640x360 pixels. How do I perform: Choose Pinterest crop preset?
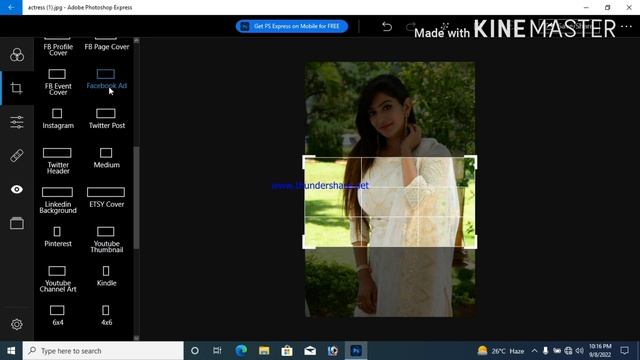pyautogui.click(x=58, y=237)
